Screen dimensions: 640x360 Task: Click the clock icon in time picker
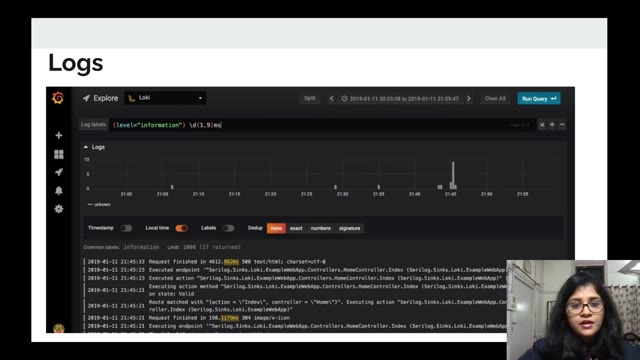click(344, 98)
